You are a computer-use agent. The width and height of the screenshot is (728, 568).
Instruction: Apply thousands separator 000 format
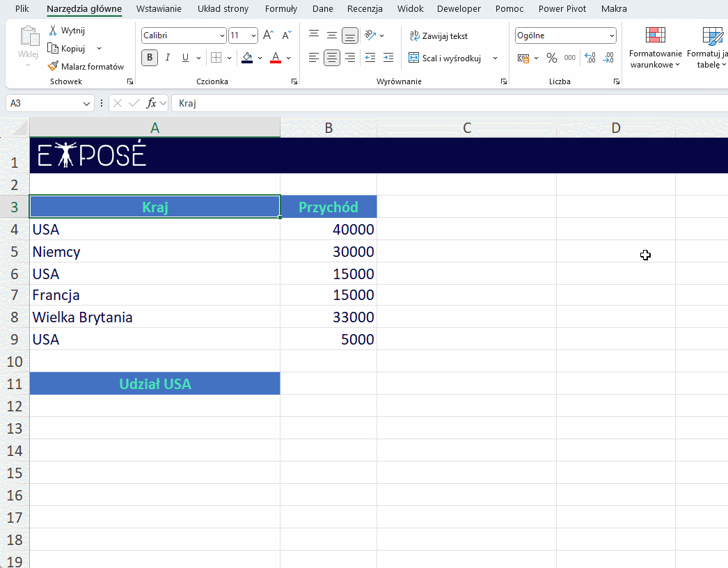pyautogui.click(x=570, y=58)
